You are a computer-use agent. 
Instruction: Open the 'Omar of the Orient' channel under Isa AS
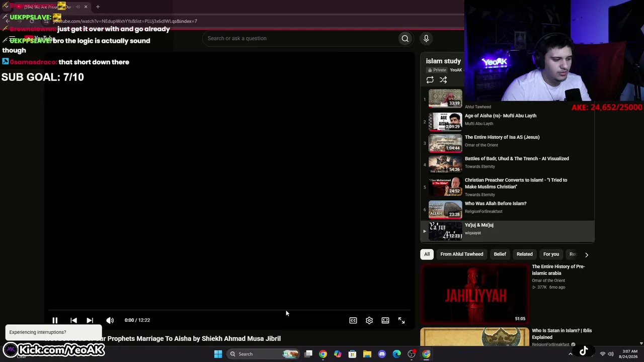pyautogui.click(x=481, y=145)
